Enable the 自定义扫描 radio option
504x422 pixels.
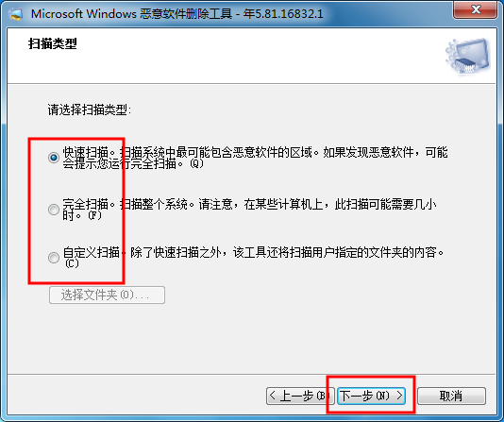coord(54,258)
